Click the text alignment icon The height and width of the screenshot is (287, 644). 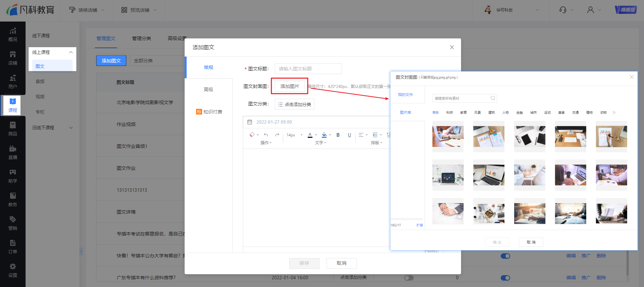[x=361, y=135]
